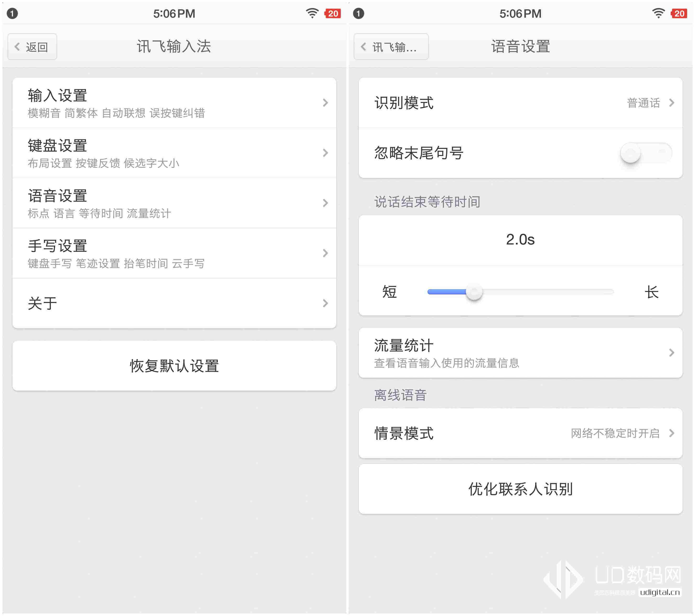This screenshot has width=695, height=616.
Task: Expand 输入设置 chevron arrow
Action: click(325, 103)
